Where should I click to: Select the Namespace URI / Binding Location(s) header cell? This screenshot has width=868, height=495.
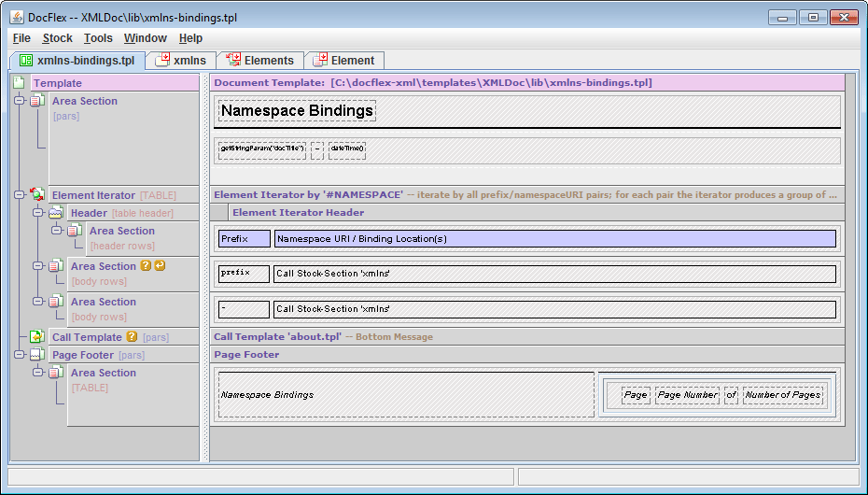(554, 239)
